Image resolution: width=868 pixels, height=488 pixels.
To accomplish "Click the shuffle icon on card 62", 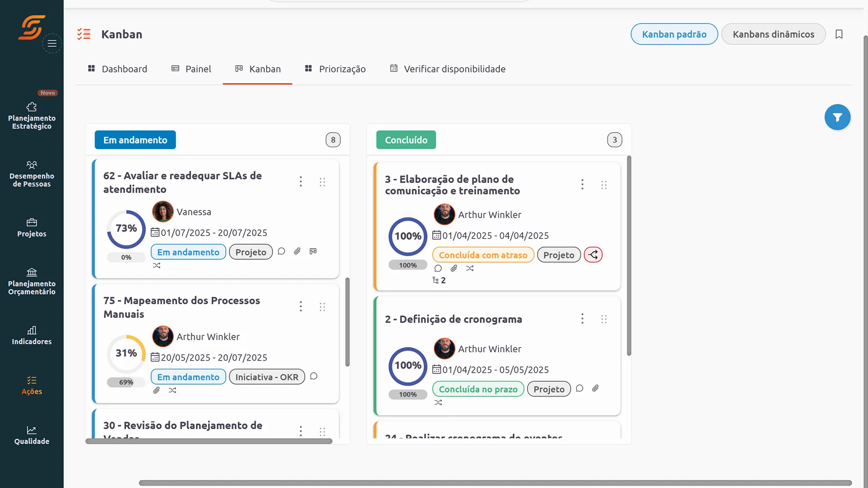I will pos(156,265).
